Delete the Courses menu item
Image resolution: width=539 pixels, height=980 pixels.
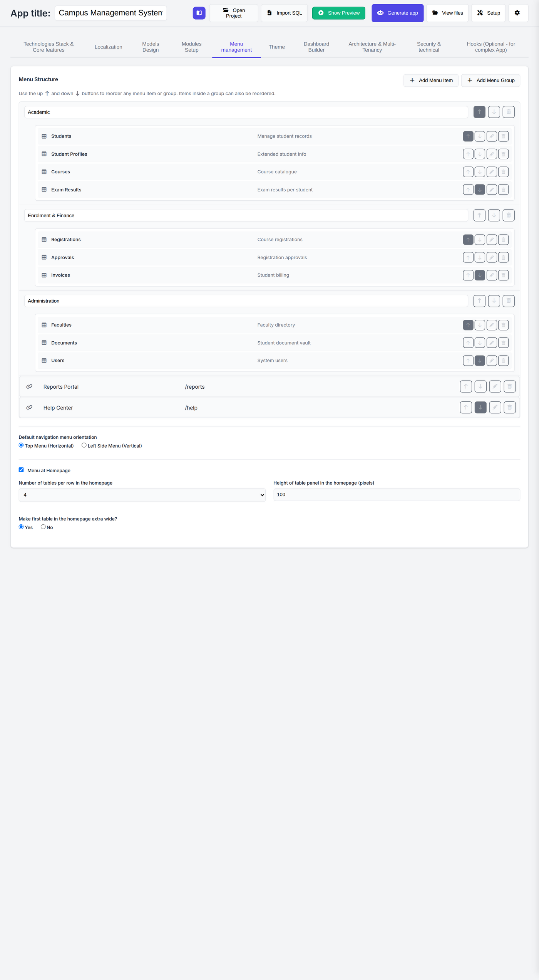point(504,172)
